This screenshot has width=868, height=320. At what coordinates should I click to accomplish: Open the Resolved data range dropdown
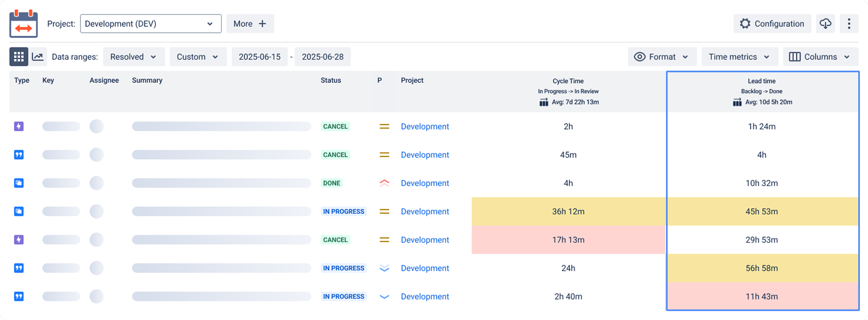134,57
